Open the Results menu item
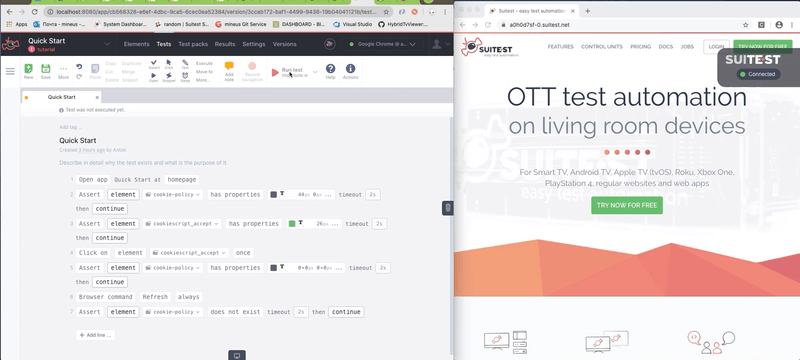This screenshot has height=360, width=800. (225, 44)
